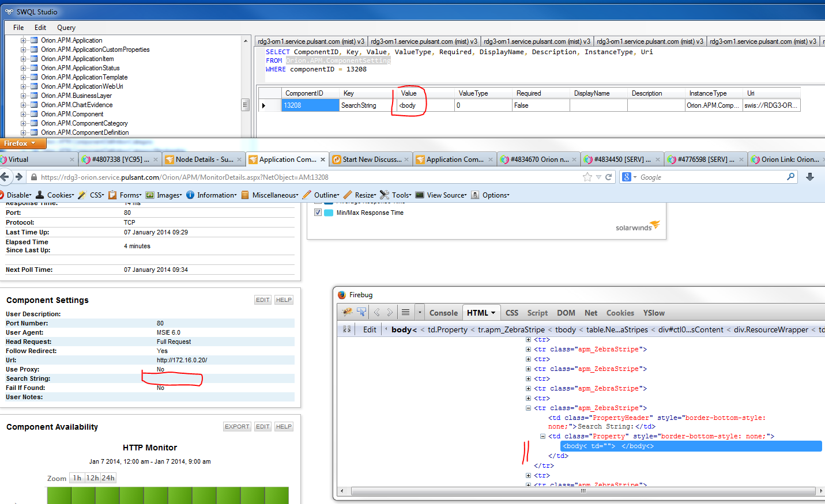The width and height of the screenshot is (825, 504).
Task: Open the Edit menu in SWQL Studio
Action: tap(40, 28)
